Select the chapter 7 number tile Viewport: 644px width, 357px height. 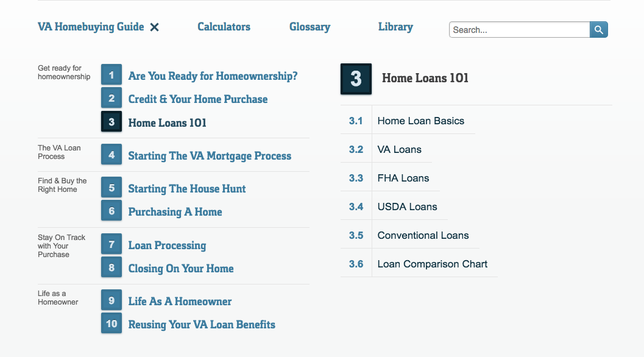point(111,244)
